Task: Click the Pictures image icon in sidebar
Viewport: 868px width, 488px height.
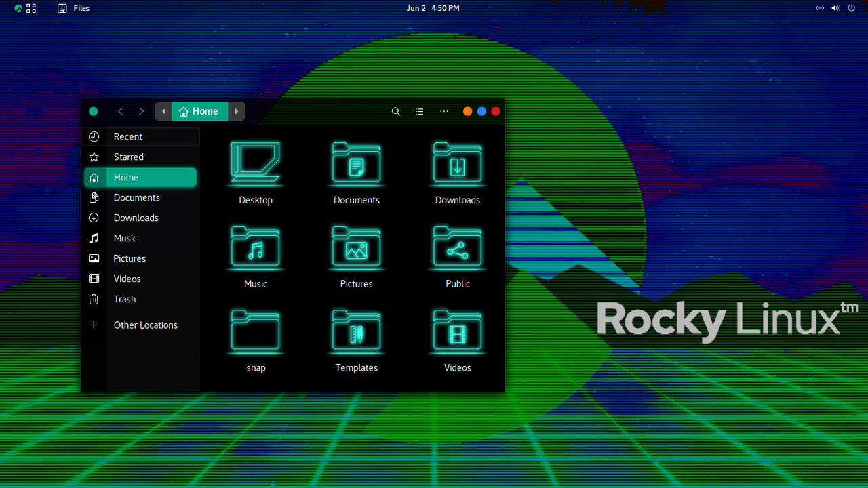Action: click(x=94, y=258)
